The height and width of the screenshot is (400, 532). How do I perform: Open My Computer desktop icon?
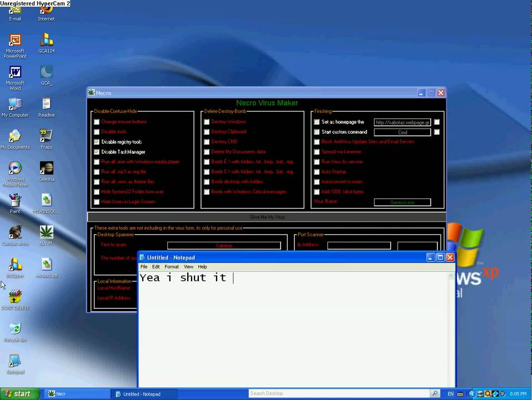[15, 108]
